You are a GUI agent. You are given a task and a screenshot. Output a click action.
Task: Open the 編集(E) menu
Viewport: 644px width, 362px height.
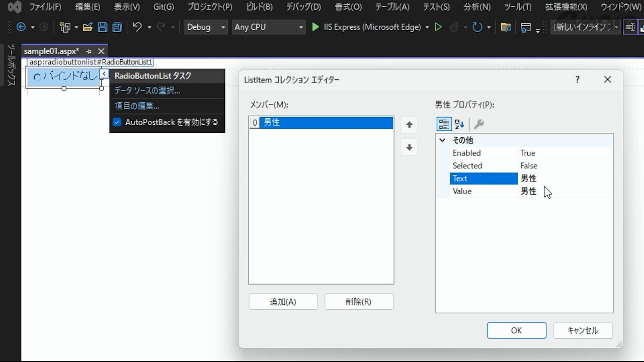(88, 7)
